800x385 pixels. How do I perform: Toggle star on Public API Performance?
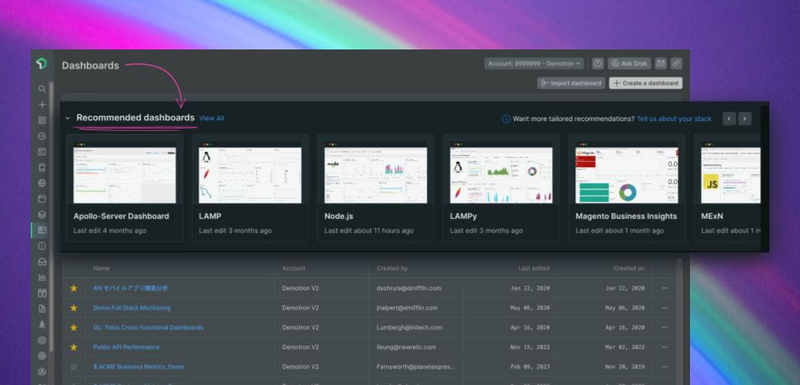(73, 347)
